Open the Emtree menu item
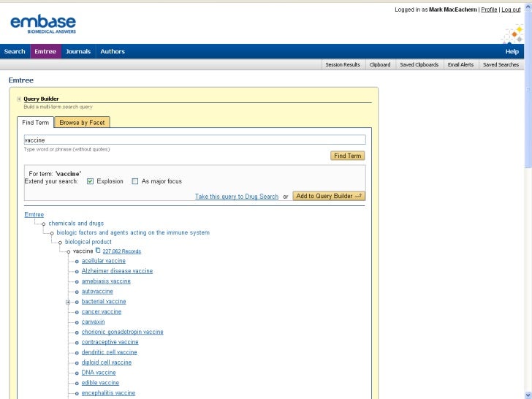532x399 pixels. [x=45, y=52]
